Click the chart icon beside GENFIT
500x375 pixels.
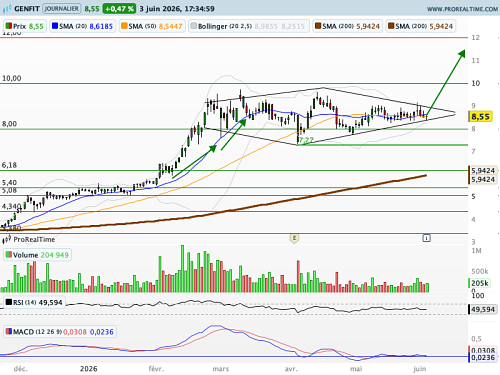coord(7,9)
